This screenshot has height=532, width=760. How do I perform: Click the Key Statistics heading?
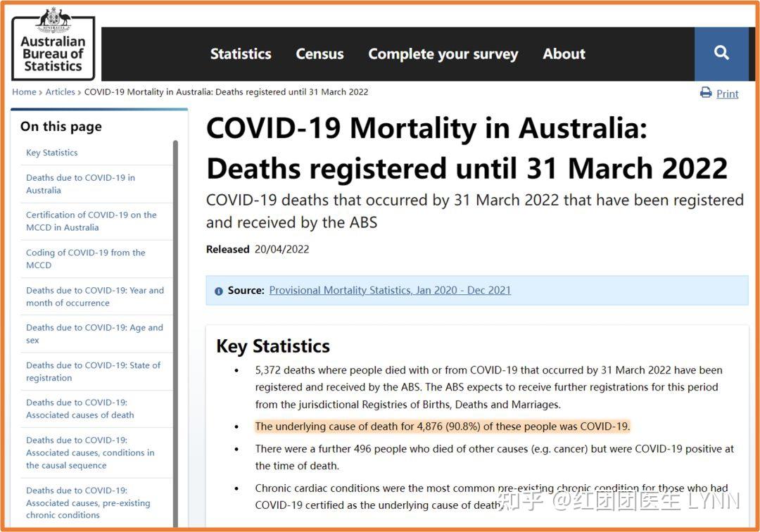pos(273,346)
